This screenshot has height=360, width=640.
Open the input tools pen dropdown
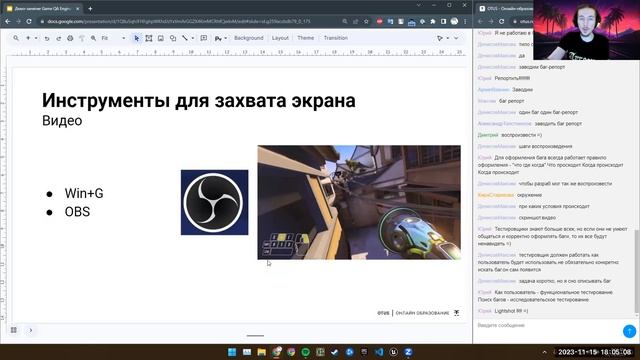click(x=220, y=38)
